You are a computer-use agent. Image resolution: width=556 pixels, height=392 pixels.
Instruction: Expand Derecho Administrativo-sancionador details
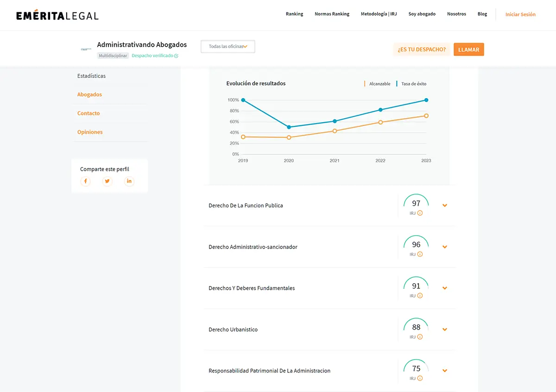445,247
